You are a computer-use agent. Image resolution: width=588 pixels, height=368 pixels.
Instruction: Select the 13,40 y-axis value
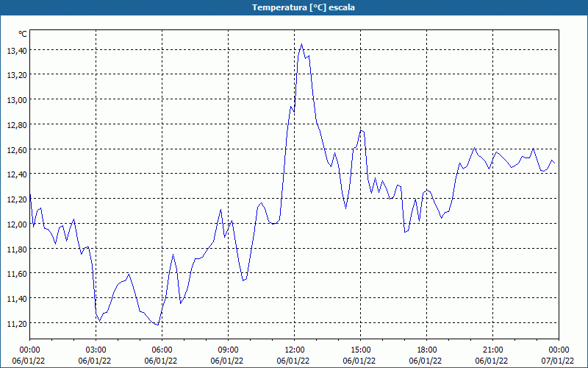tap(17, 50)
